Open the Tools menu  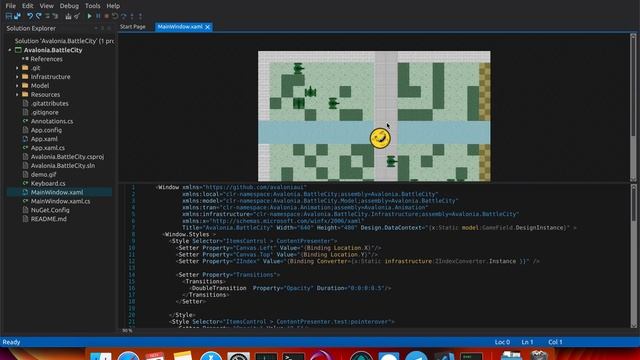(93, 6)
